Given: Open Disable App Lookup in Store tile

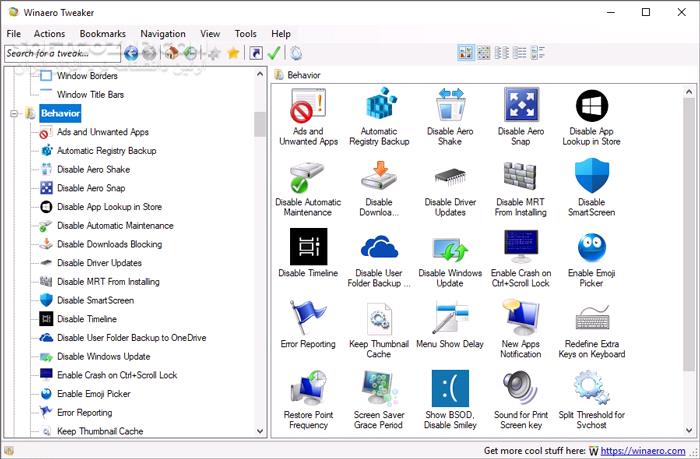Looking at the screenshot, I should (592, 117).
